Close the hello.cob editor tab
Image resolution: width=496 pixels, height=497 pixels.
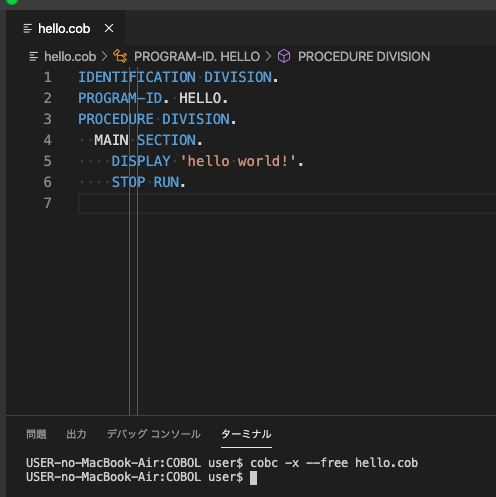(x=109, y=28)
